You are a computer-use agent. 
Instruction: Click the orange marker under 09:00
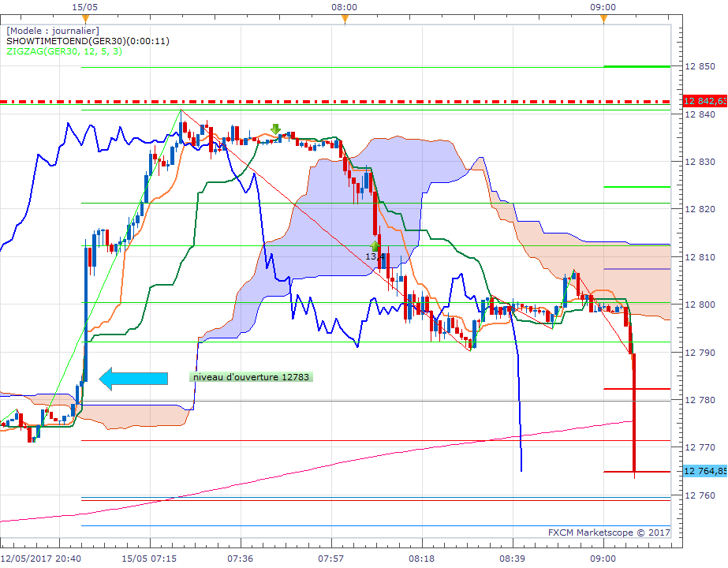pos(603,19)
